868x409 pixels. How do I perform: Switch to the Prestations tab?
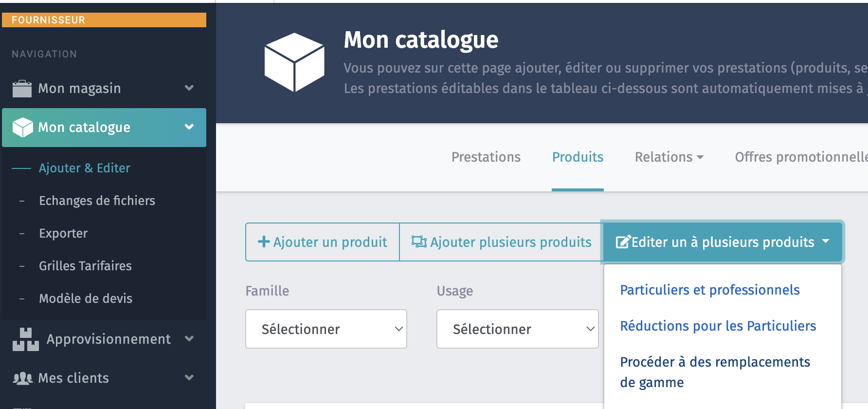coord(486,157)
